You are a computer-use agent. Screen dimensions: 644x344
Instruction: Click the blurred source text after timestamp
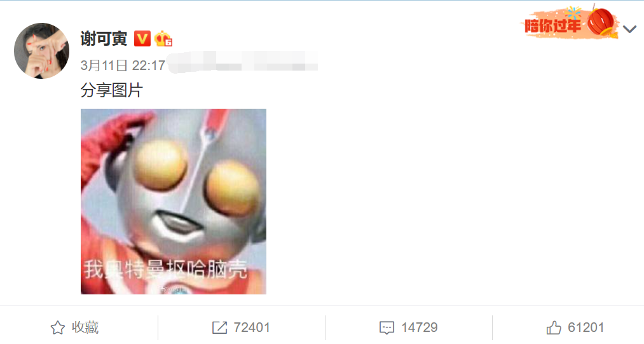tap(243, 62)
